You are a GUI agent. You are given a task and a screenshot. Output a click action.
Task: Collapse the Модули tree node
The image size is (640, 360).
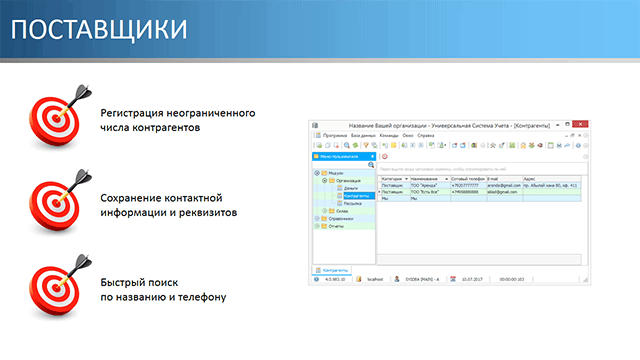tap(317, 173)
